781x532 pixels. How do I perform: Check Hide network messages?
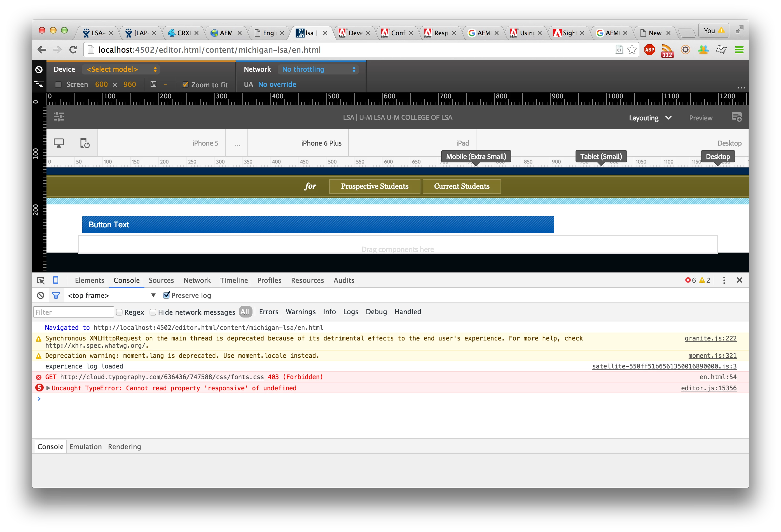point(153,312)
